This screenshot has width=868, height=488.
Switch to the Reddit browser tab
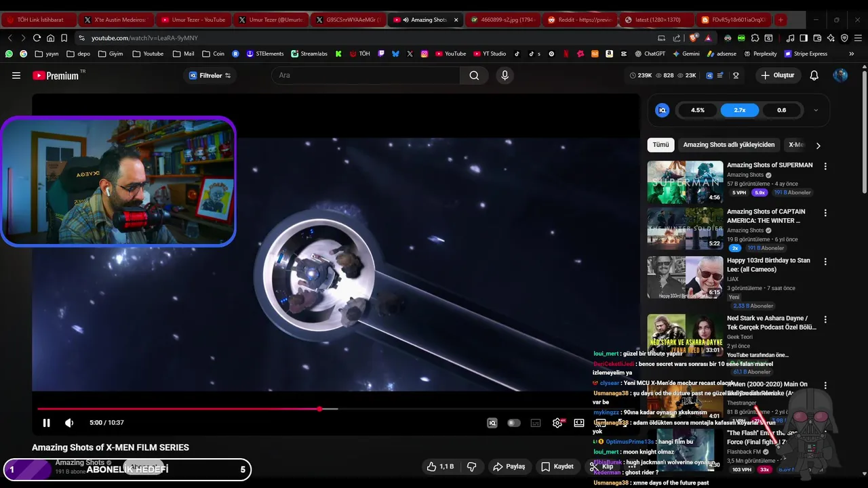[580, 20]
